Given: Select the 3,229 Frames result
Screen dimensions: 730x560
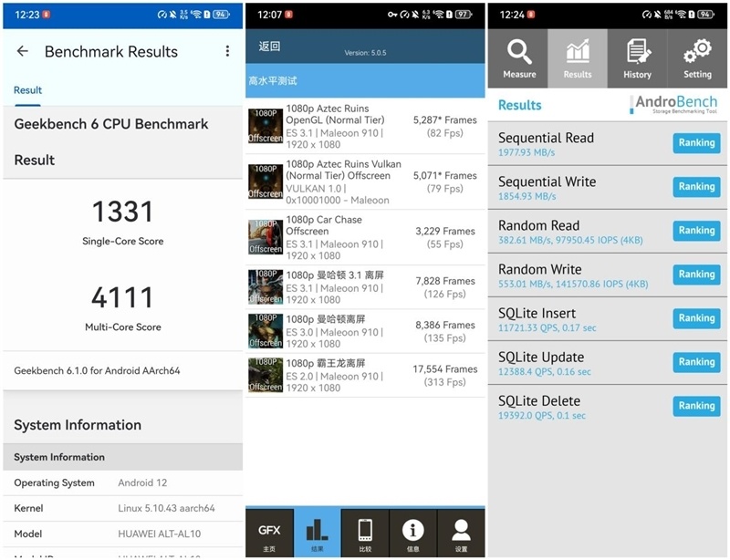Looking at the screenshot, I should point(444,237).
